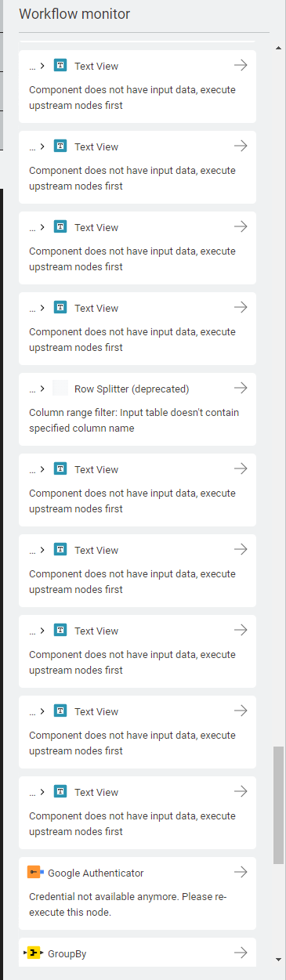Click the Google Authenticator node icon
The image size is (286, 980).
(x=34, y=872)
